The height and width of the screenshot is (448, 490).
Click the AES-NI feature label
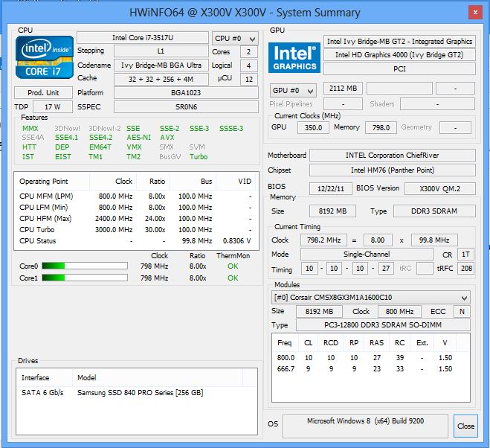tap(138, 138)
